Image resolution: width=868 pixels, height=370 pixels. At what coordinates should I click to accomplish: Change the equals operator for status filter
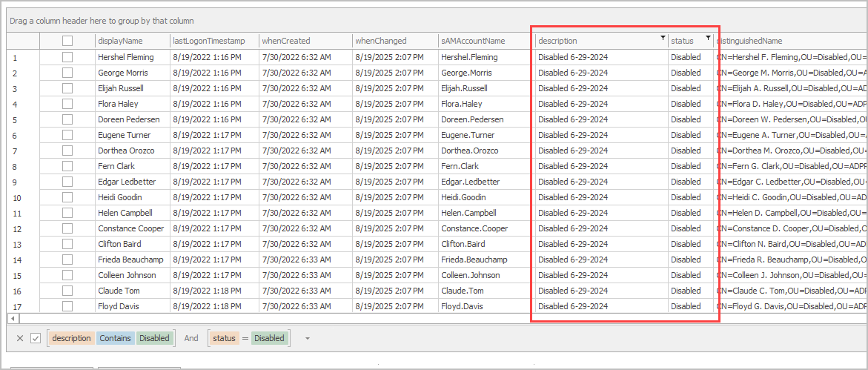(245, 338)
